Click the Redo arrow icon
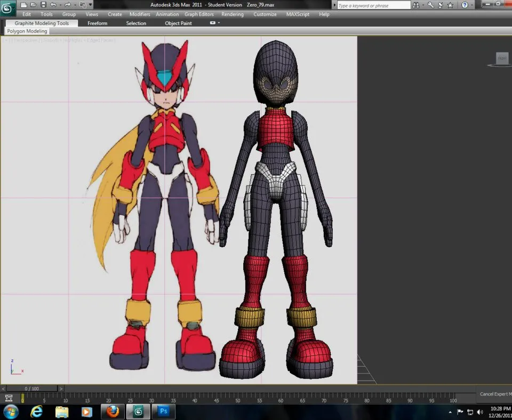The image size is (512, 420). (68, 5)
